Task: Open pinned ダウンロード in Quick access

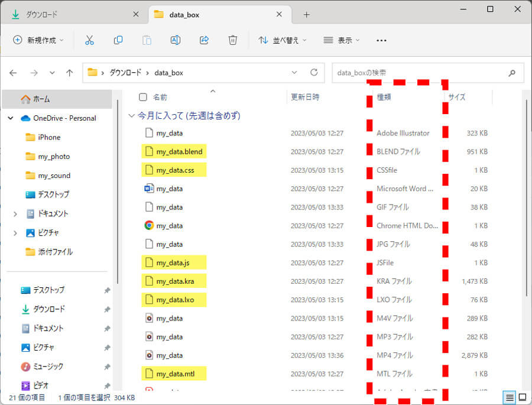Action: pyautogui.click(x=48, y=309)
